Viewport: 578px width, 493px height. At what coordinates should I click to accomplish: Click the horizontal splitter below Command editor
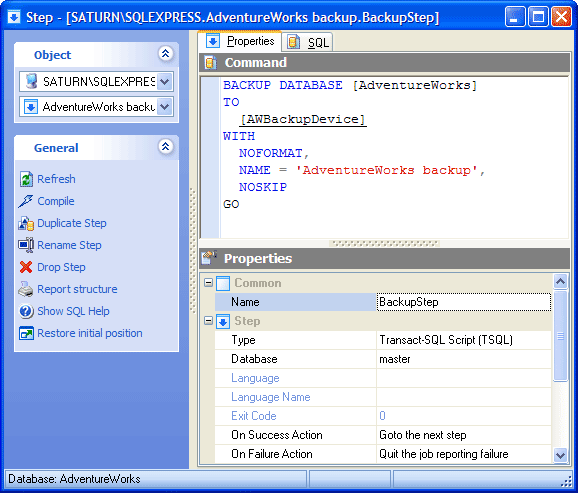(384, 243)
